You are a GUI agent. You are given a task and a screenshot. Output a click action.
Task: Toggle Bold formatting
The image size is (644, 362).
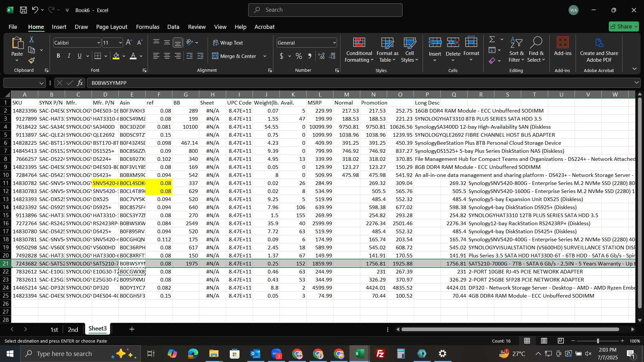click(58, 56)
